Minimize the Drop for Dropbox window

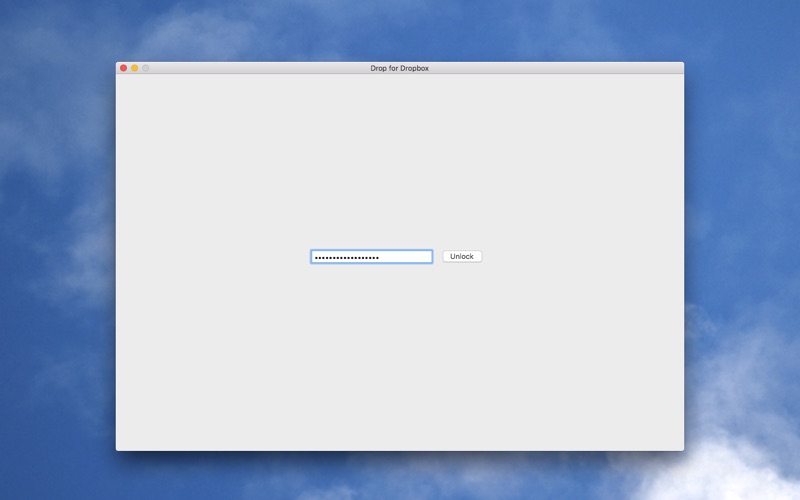[x=135, y=68]
